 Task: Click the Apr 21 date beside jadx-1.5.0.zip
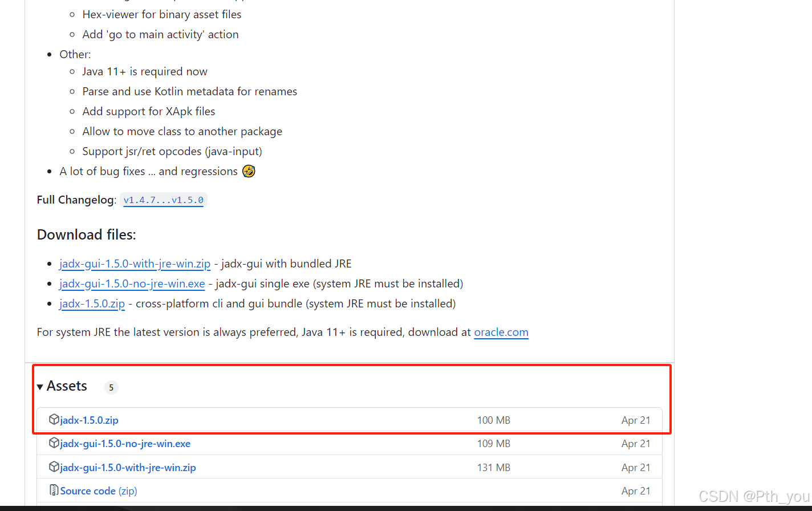coord(636,420)
